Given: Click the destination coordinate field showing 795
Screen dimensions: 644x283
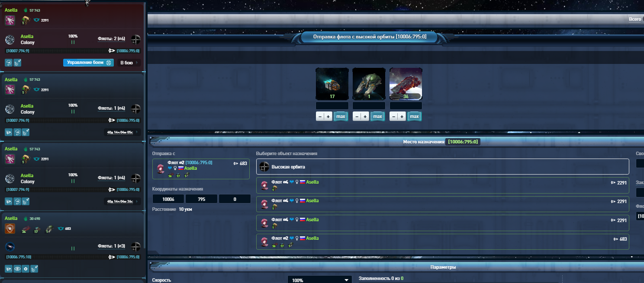Looking at the screenshot, I should (x=201, y=199).
